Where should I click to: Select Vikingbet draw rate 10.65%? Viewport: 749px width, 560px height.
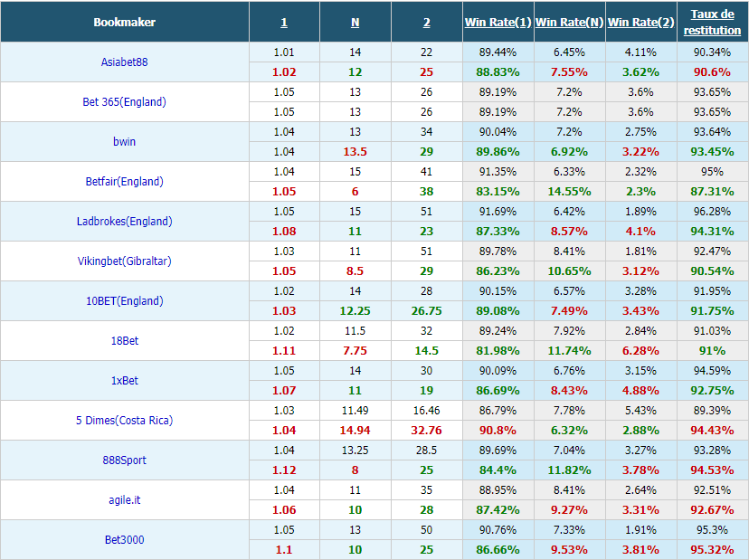tap(569, 271)
